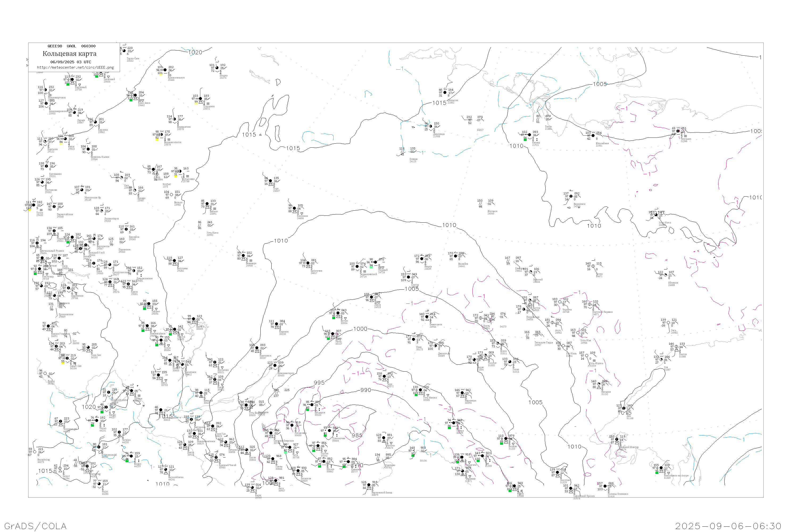Viewport: 798px width, 532px height.
Task: Click the fog symbol at Усть-Юдома station
Action: (594, 360)
